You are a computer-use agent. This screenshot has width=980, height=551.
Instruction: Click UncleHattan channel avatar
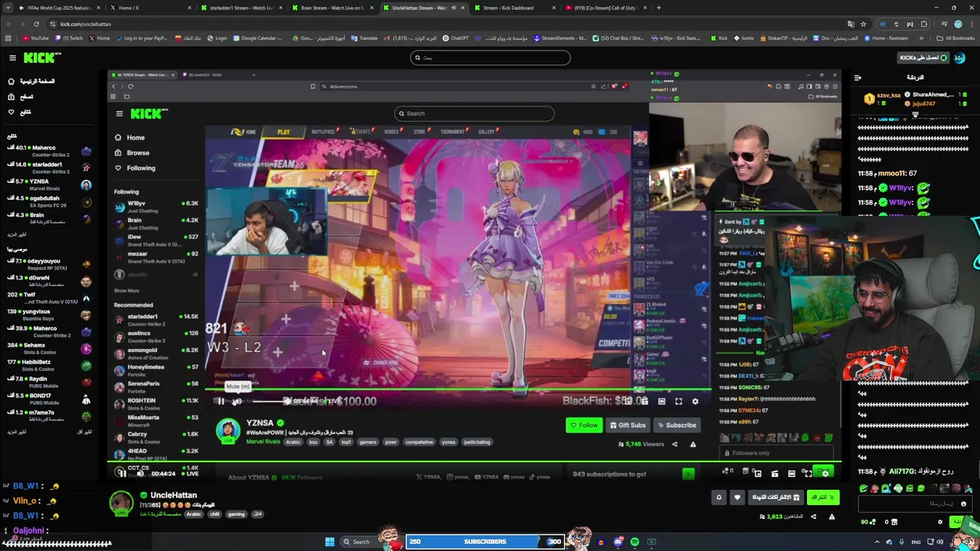[x=121, y=503]
